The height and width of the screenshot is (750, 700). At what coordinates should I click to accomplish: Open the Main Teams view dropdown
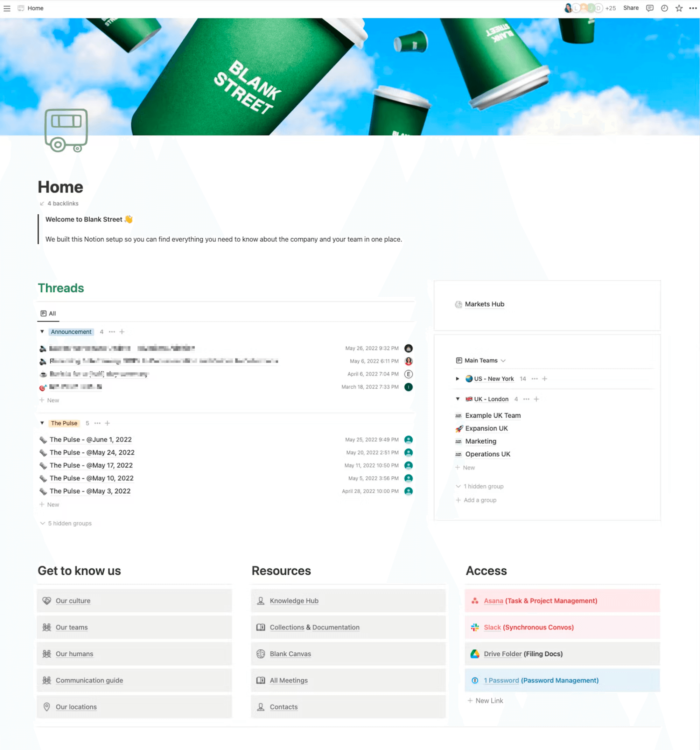click(x=481, y=361)
